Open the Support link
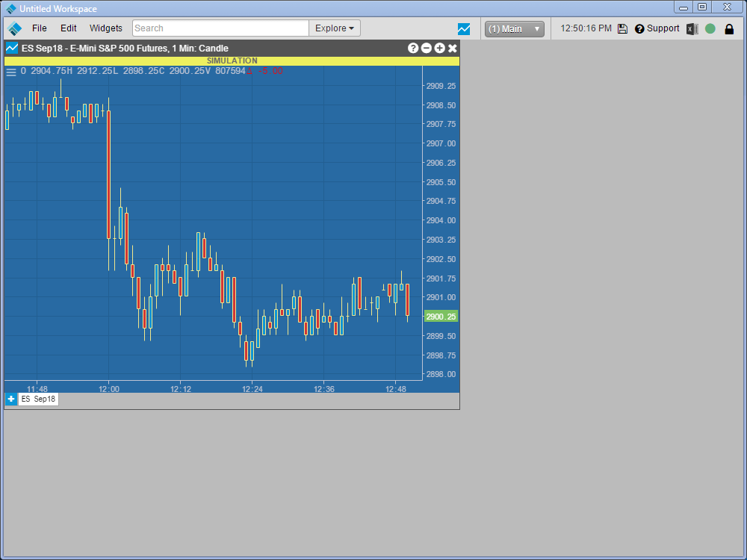 657,28
